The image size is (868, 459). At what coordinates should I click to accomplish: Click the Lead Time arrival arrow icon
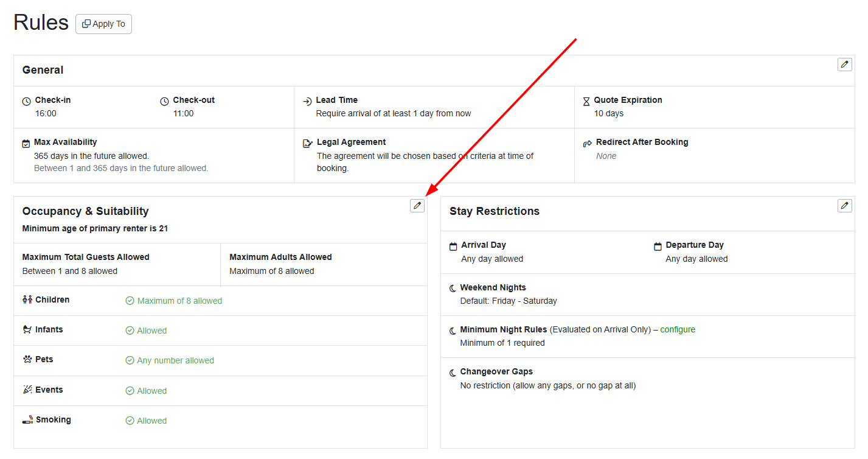pyautogui.click(x=306, y=100)
